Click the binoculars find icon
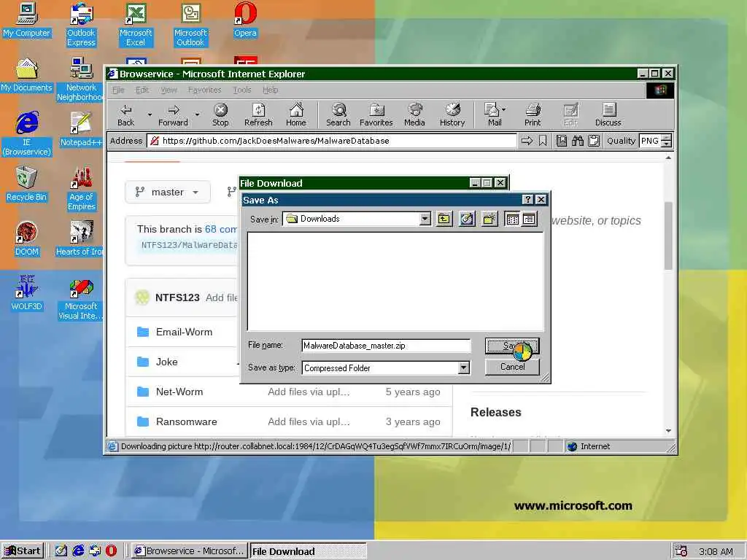 (578, 141)
